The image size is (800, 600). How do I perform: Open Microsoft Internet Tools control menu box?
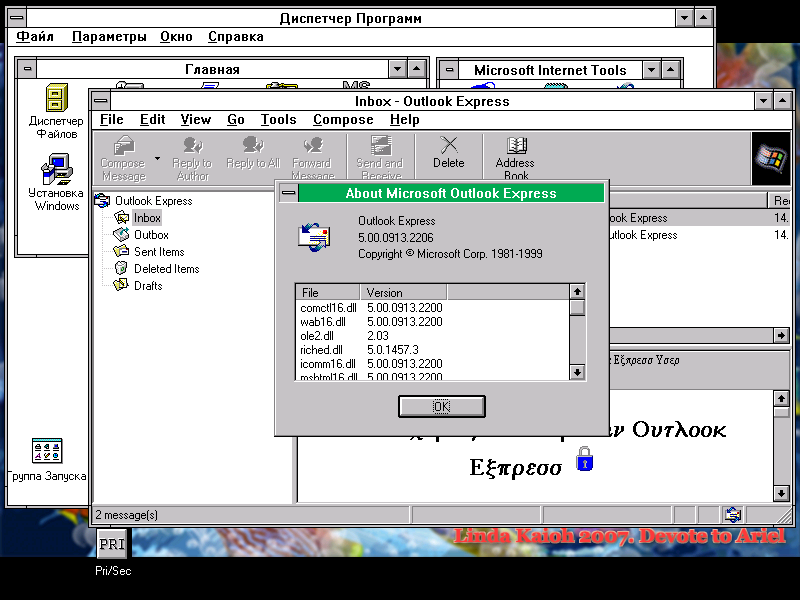(449, 69)
